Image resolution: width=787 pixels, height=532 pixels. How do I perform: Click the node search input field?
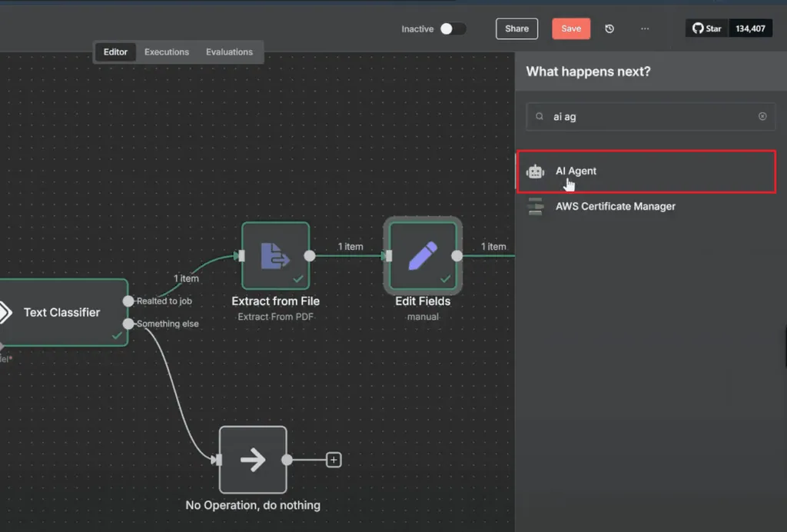pos(650,116)
